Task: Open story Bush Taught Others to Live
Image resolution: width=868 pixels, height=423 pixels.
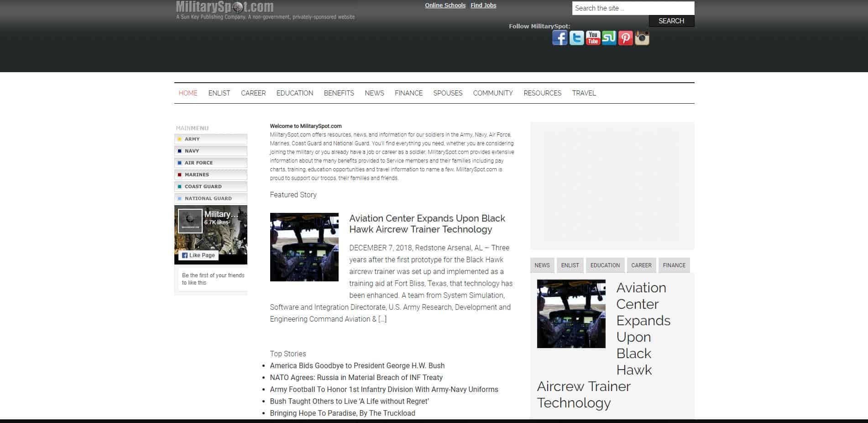Action: [350, 402]
